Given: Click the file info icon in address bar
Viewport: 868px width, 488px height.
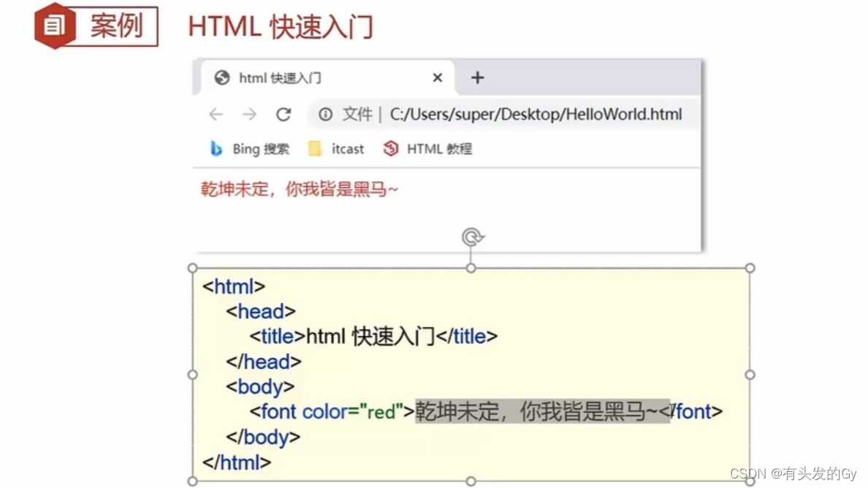Looking at the screenshot, I should [x=326, y=115].
